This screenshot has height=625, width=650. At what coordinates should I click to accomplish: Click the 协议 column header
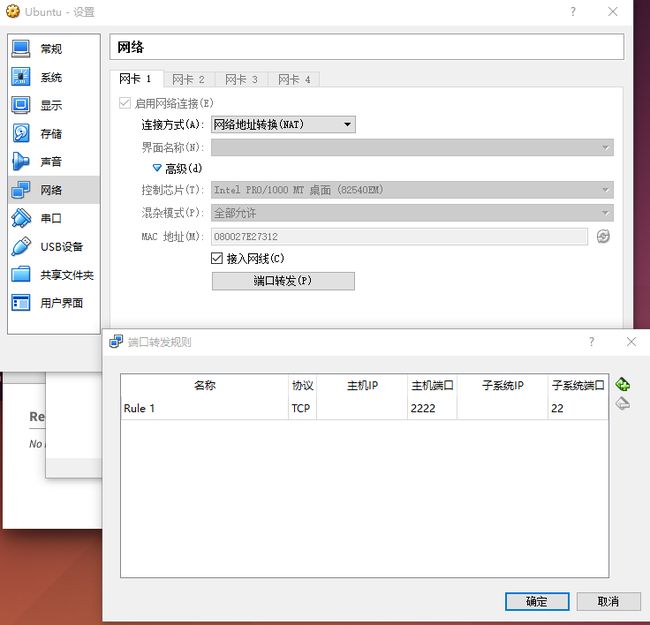tap(303, 385)
